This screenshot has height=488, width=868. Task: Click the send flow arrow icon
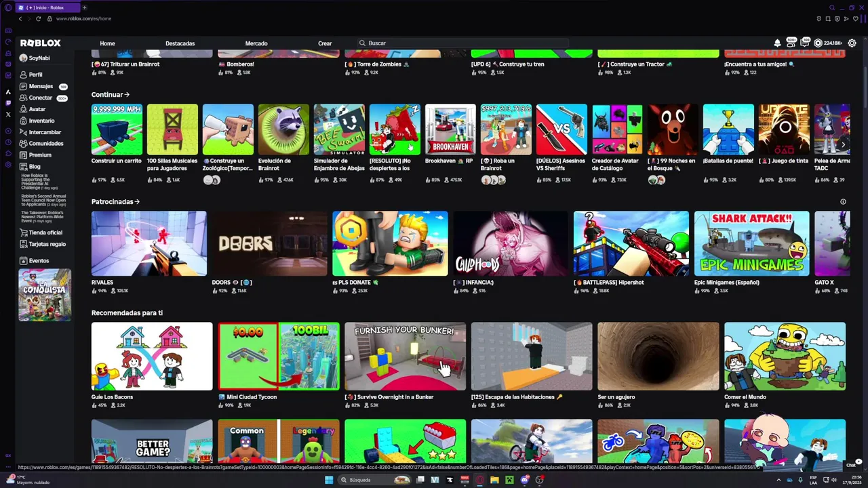846,19
